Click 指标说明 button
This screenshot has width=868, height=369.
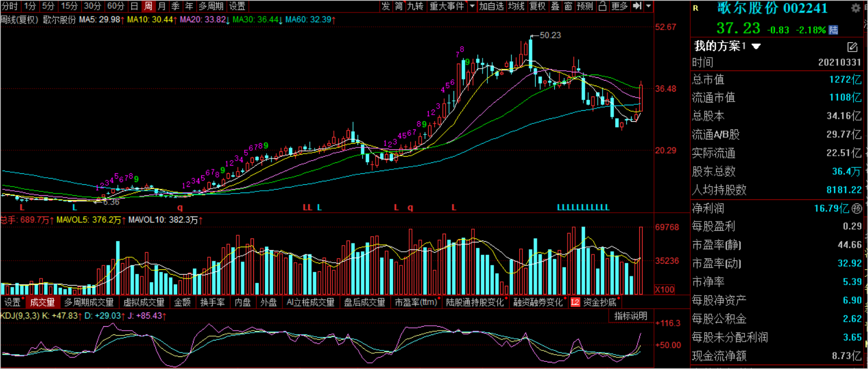[x=631, y=316]
